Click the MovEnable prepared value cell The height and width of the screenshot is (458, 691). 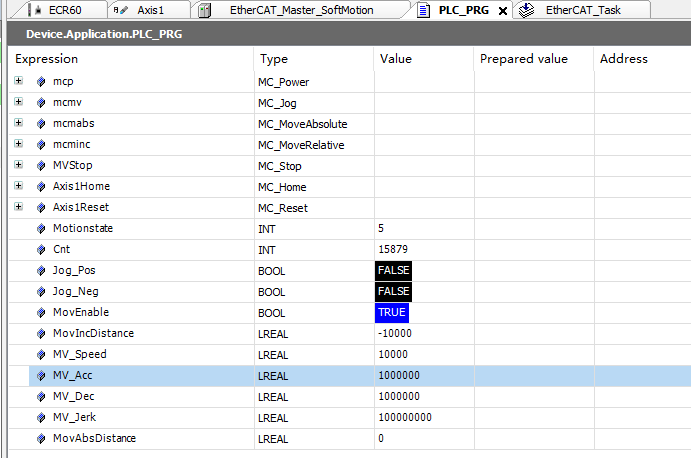tap(534, 313)
